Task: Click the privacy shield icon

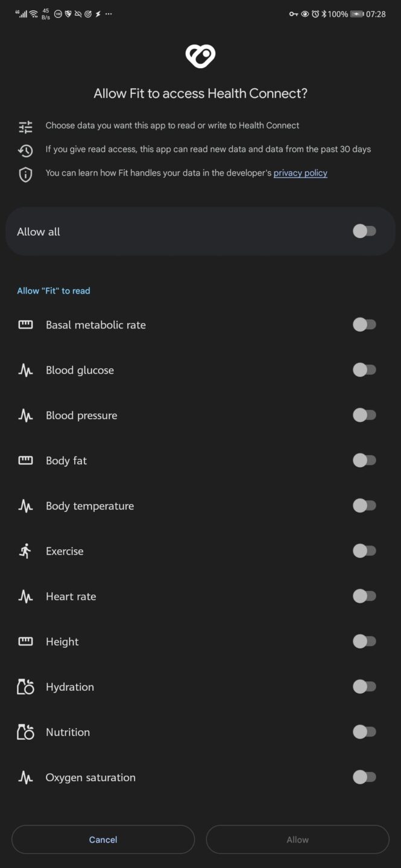Action: tap(25, 174)
